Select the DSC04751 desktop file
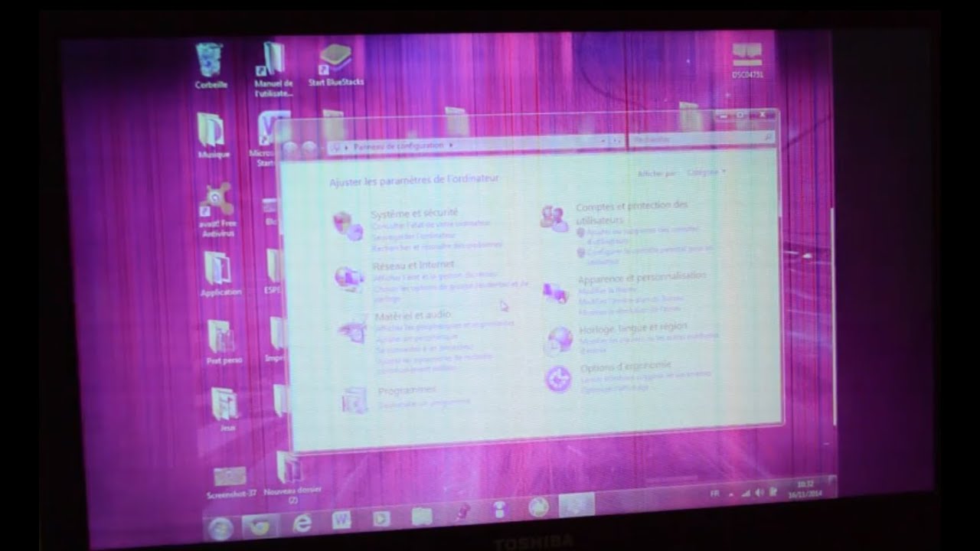 (748, 61)
